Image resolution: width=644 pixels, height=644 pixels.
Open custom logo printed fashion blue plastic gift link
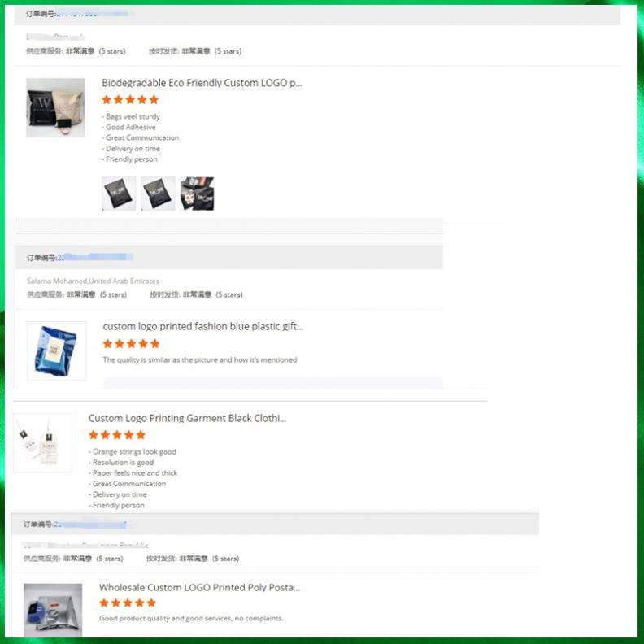pyautogui.click(x=203, y=327)
